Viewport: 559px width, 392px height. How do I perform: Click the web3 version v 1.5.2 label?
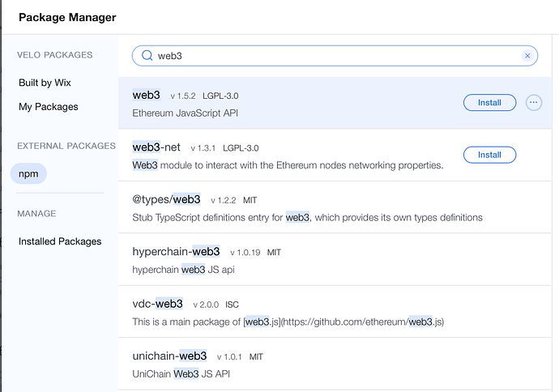click(183, 96)
